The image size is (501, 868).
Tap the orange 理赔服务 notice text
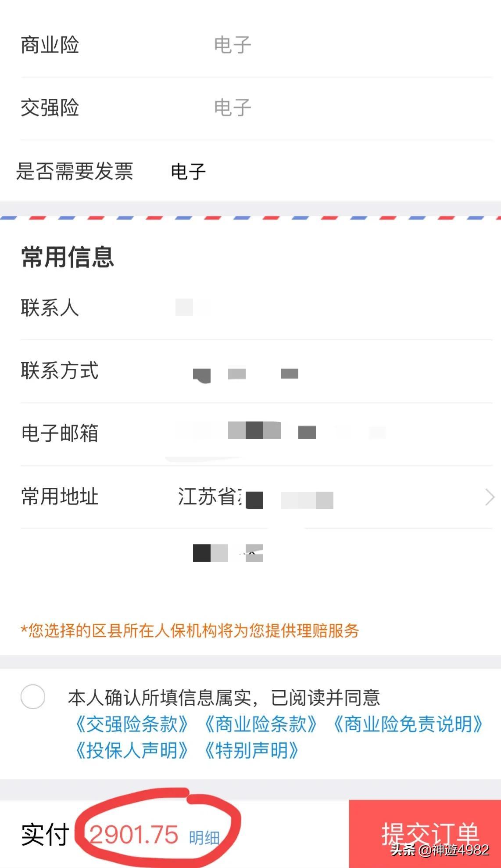[190, 631]
